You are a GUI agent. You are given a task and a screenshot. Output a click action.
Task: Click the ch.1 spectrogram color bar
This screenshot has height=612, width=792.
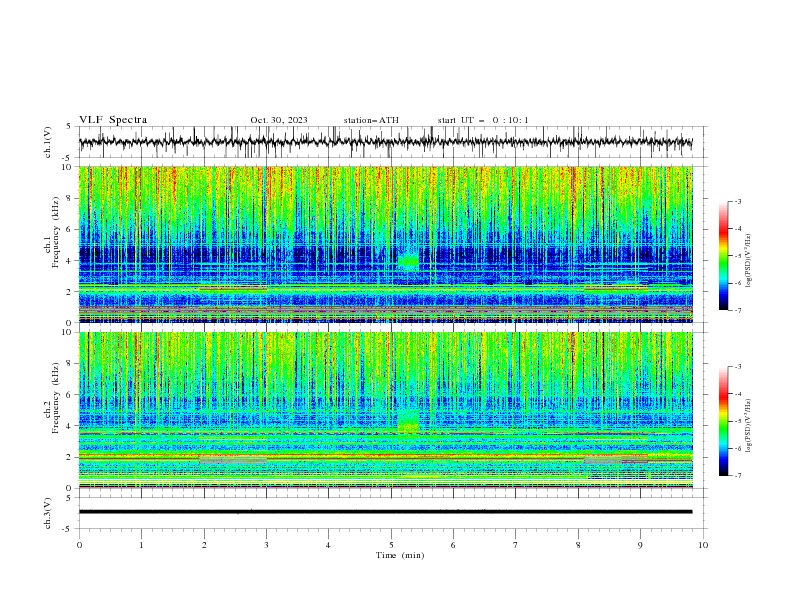tap(723, 256)
